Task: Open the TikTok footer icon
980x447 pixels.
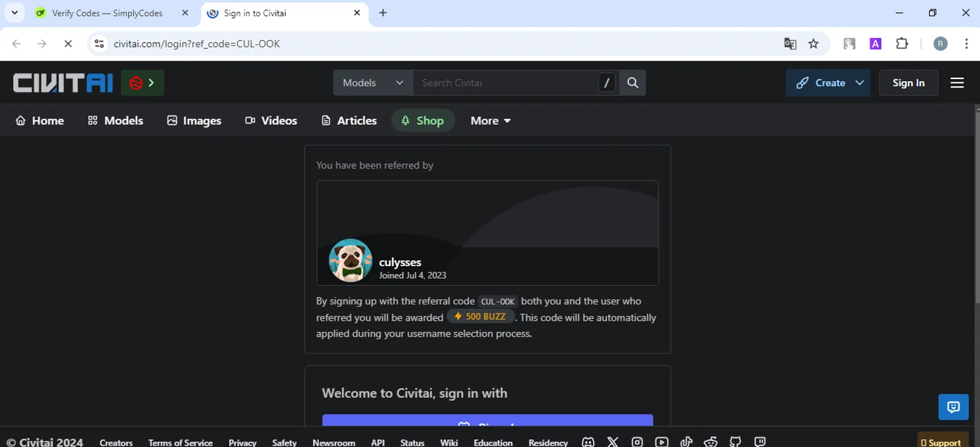Action: click(686, 442)
